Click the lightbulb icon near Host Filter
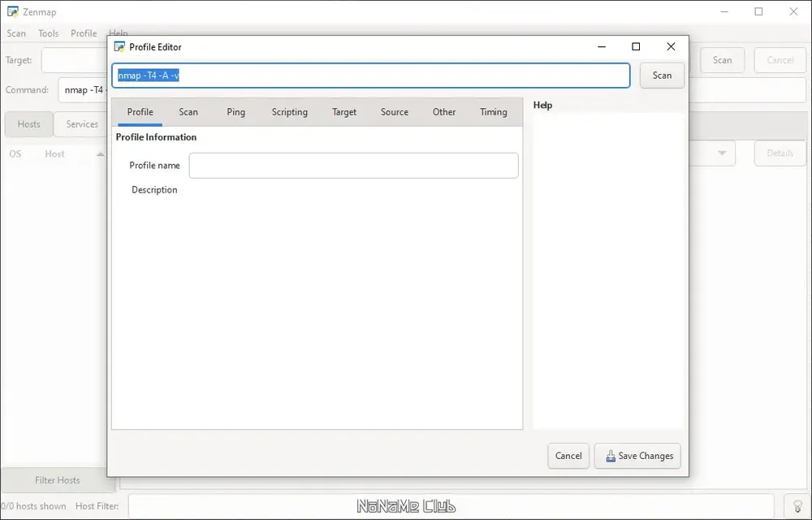812x520 pixels. click(797, 506)
